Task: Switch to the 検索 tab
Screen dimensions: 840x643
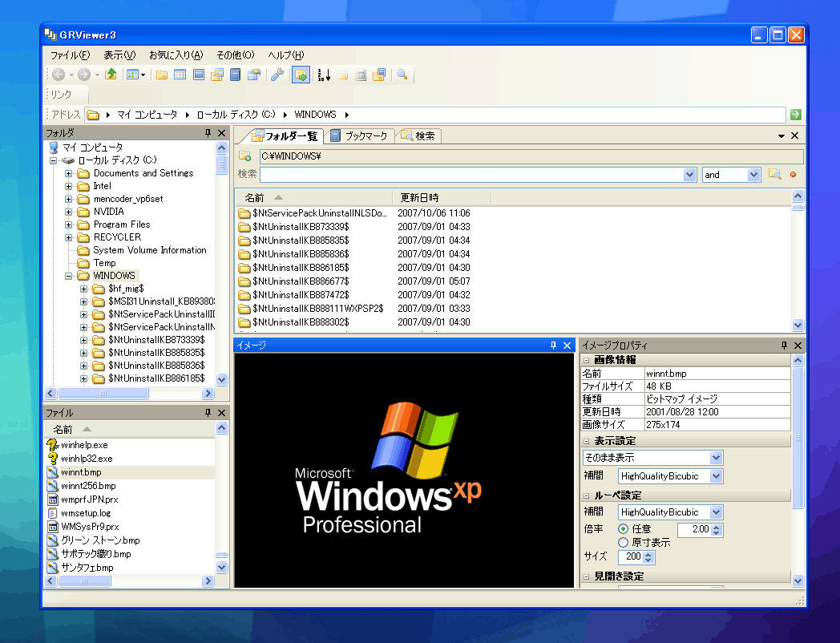Action: (419, 136)
